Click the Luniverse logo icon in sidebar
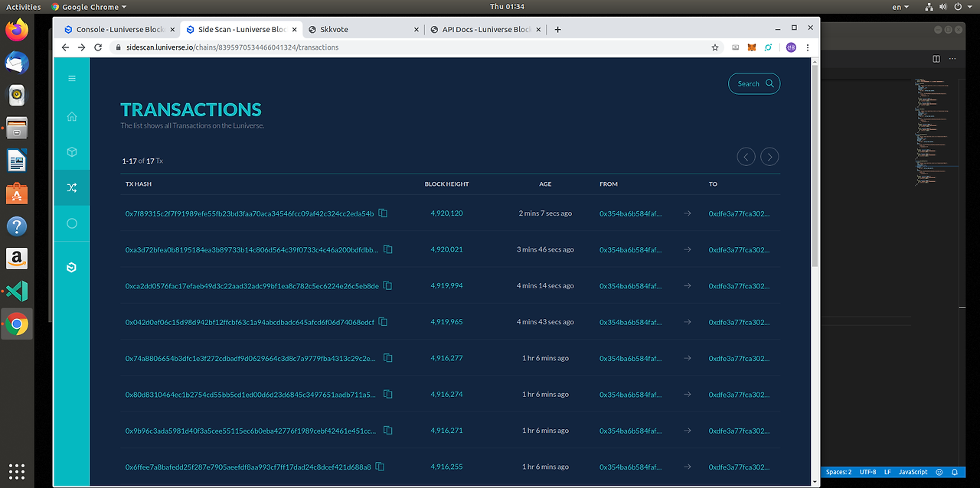The width and height of the screenshot is (980, 488). pos(72,267)
